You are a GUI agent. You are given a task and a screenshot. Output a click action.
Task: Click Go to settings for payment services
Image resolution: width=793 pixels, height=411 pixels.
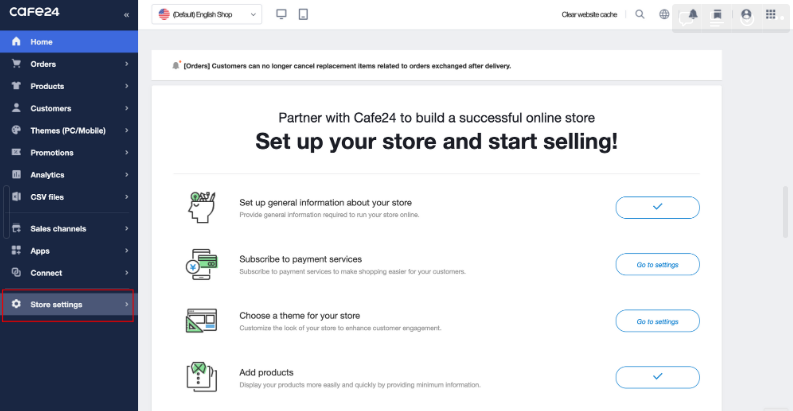tap(657, 265)
